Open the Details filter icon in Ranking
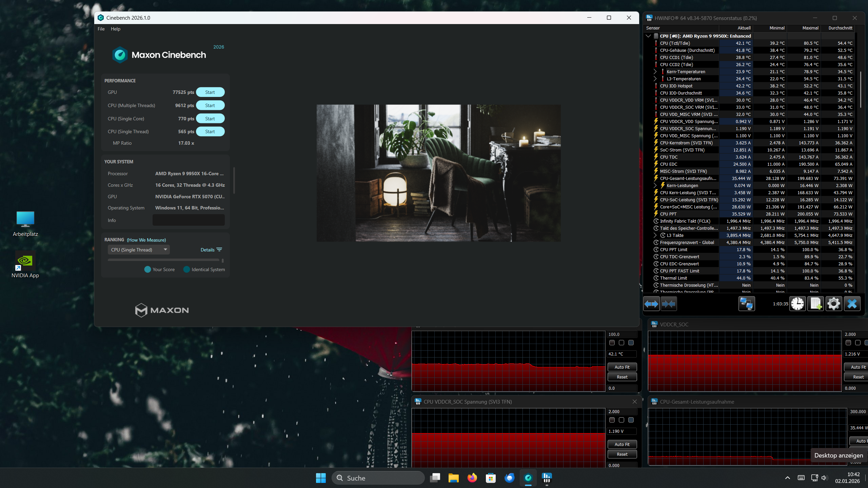This screenshot has width=868, height=488. tap(219, 250)
